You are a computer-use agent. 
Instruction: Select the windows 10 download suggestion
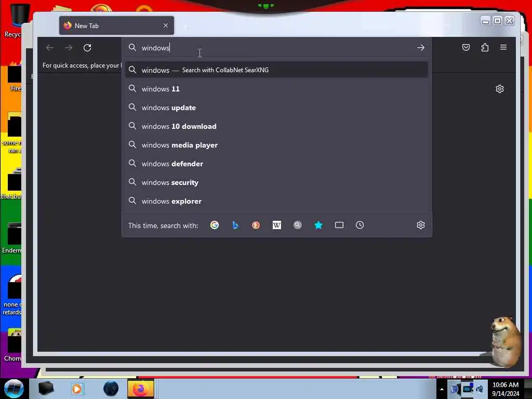(276, 126)
